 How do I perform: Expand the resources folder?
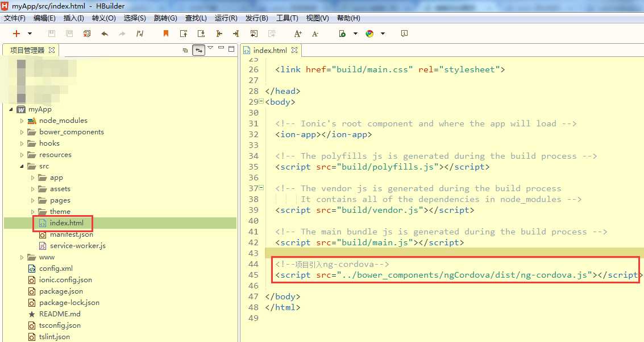22,155
